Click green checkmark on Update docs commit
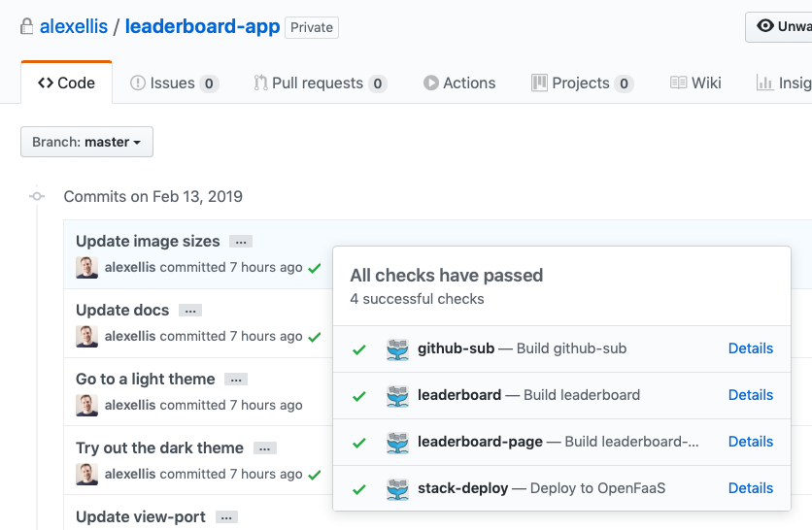 (x=314, y=338)
